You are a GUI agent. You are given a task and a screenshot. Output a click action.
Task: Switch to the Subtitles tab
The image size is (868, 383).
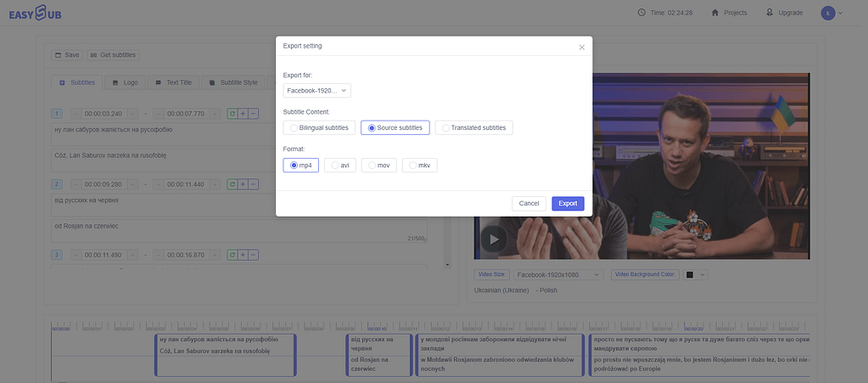tap(77, 82)
